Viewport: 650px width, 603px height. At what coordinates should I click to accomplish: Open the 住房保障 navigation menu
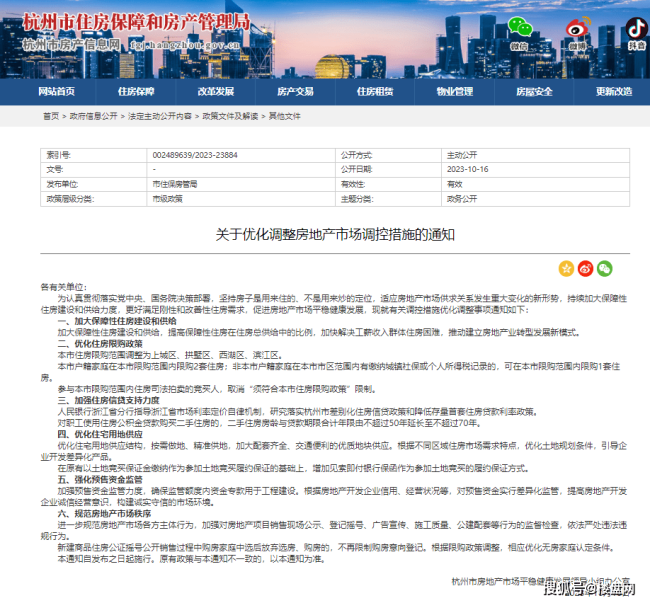tap(136, 92)
